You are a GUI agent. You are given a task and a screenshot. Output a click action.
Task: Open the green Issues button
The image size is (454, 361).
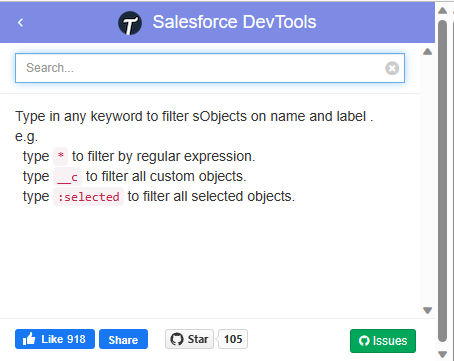(x=383, y=341)
